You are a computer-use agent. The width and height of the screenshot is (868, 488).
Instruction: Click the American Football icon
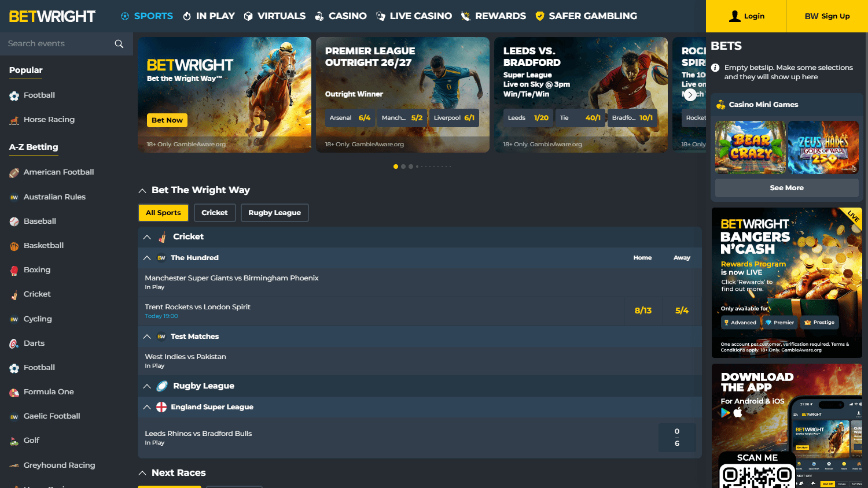coord(14,173)
